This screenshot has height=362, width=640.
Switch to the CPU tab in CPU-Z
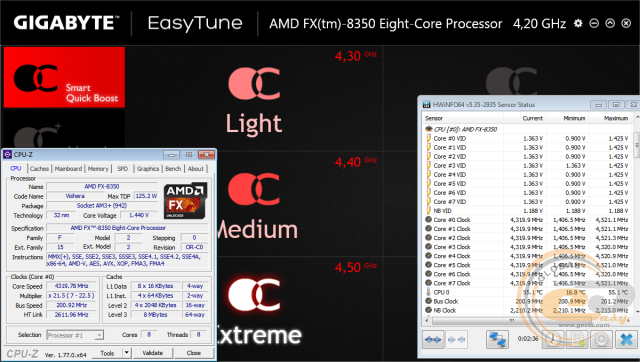click(16, 169)
